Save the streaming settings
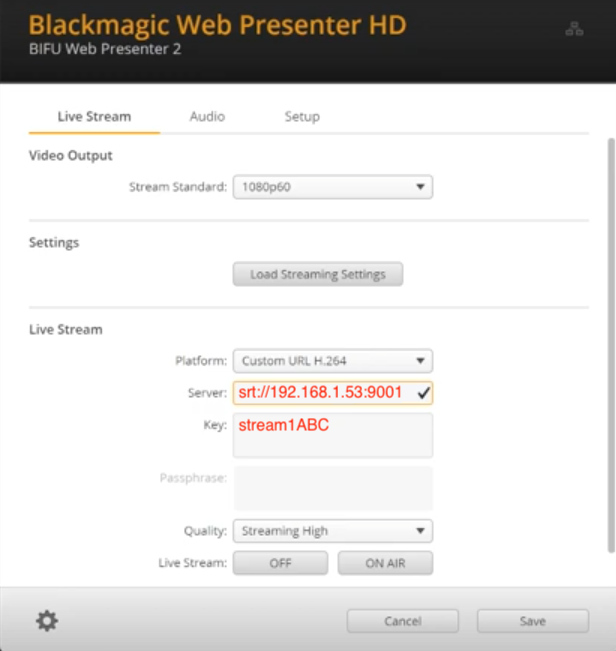 click(533, 621)
